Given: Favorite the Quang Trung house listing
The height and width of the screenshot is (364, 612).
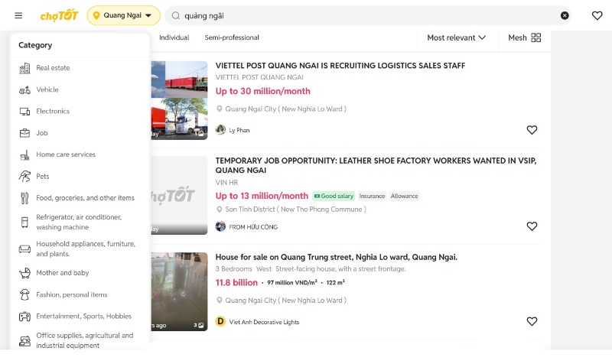Looking at the screenshot, I should 532,321.
